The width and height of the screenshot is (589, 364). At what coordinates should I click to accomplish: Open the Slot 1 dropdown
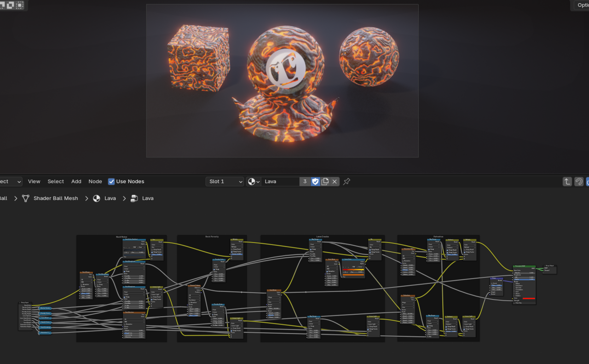point(225,181)
